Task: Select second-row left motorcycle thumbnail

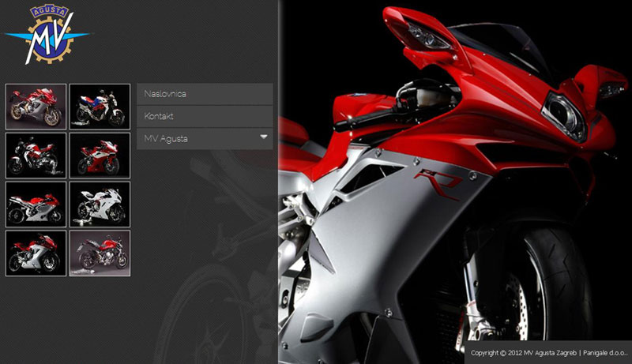Action: 36,155
